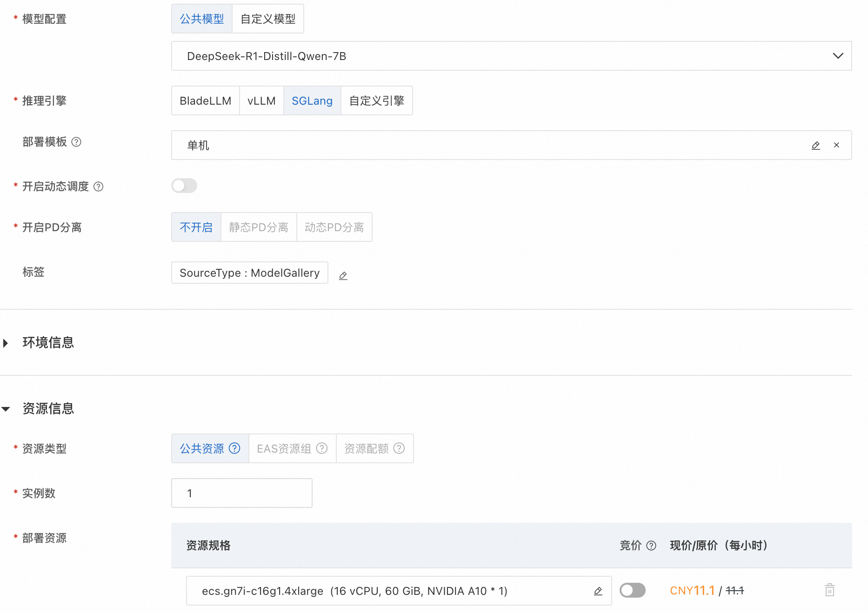Select 动态PD分离 option
The image size is (868, 613).
coord(334,227)
